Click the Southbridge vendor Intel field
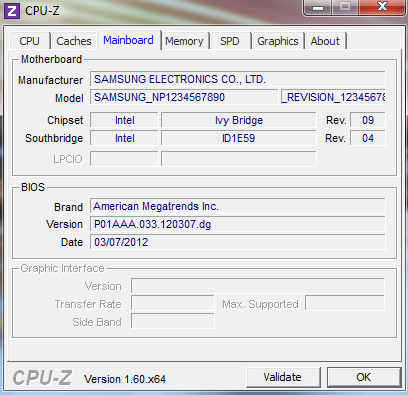This screenshot has width=408, height=395. (124, 138)
